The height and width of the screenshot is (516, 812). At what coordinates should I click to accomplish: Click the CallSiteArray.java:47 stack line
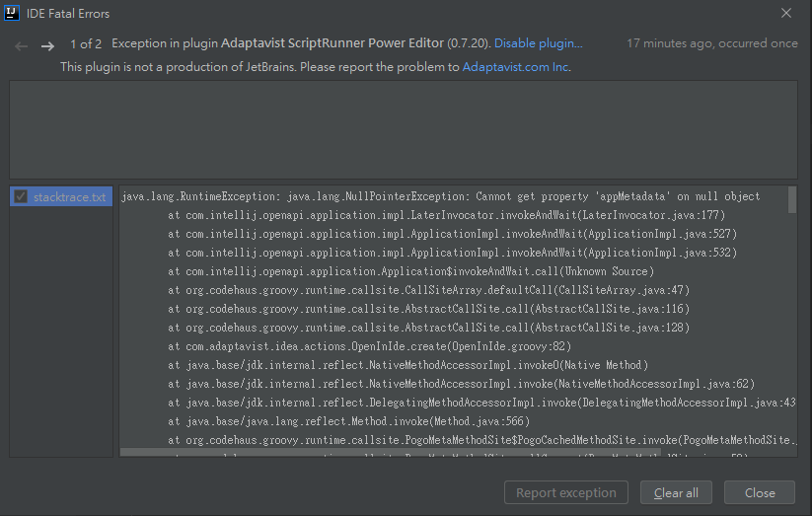[x=429, y=290]
